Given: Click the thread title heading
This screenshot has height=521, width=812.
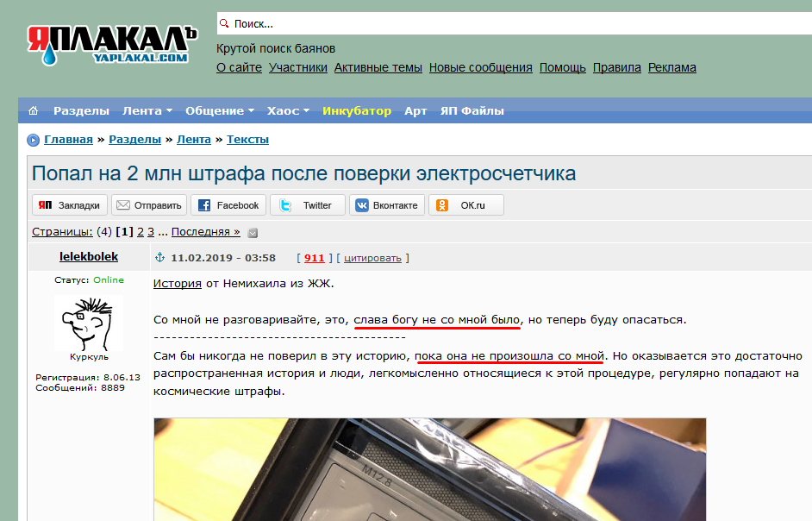Looking at the screenshot, I should point(303,173).
